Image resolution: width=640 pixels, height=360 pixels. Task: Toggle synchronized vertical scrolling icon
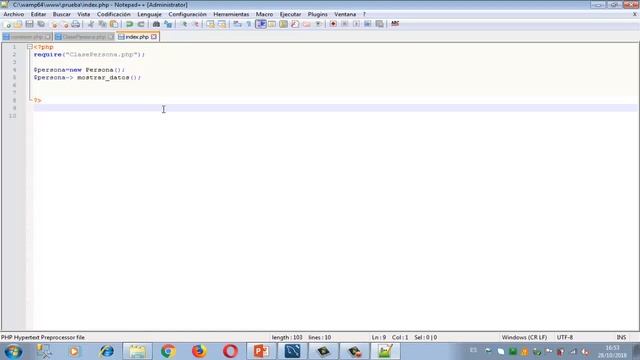pos(210,24)
